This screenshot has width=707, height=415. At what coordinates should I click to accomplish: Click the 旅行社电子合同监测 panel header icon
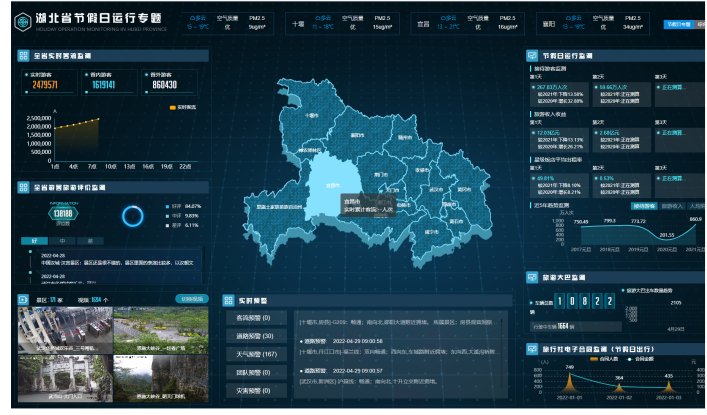coord(532,349)
